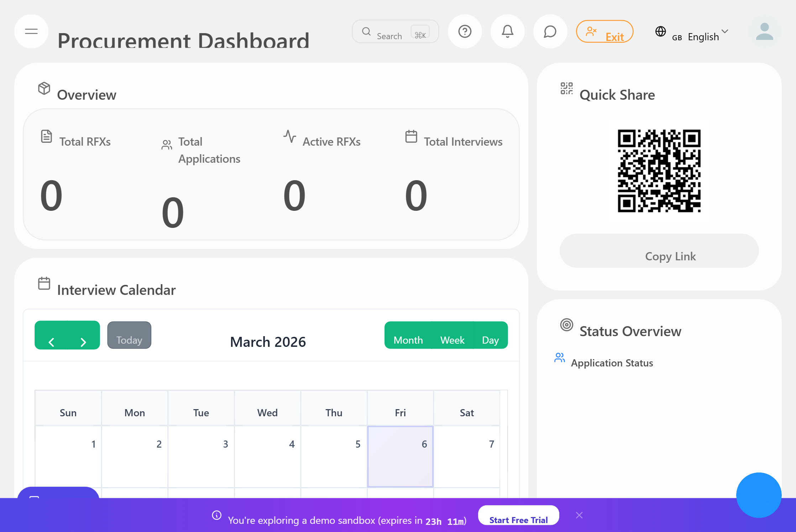Click the Quick Share QR code
The height and width of the screenshot is (532, 796).
659,171
